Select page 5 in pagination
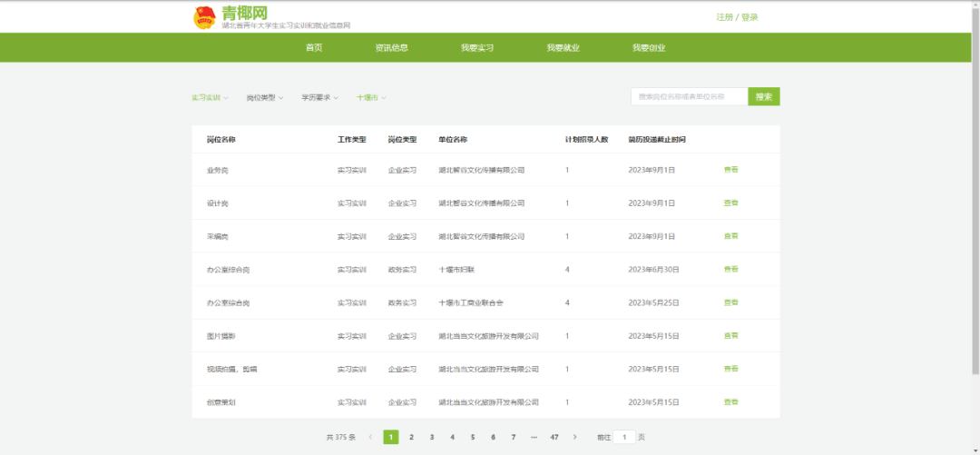The height and width of the screenshot is (455, 980). pos(473,437)
